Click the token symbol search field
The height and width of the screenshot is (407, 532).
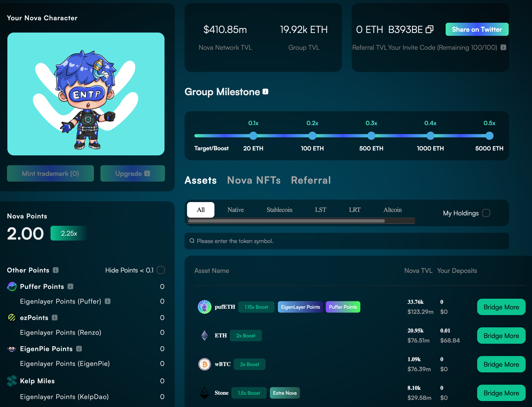coord(346,241)
